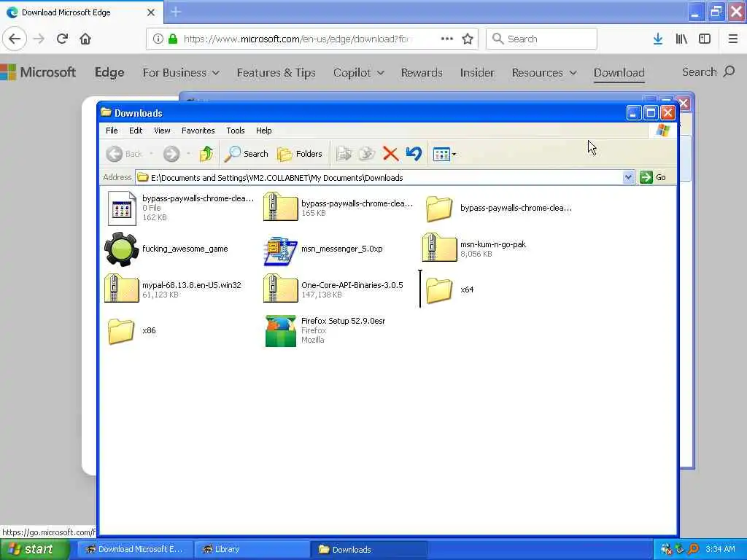
Task: Click the Insider link
Action: click(477, 72)
